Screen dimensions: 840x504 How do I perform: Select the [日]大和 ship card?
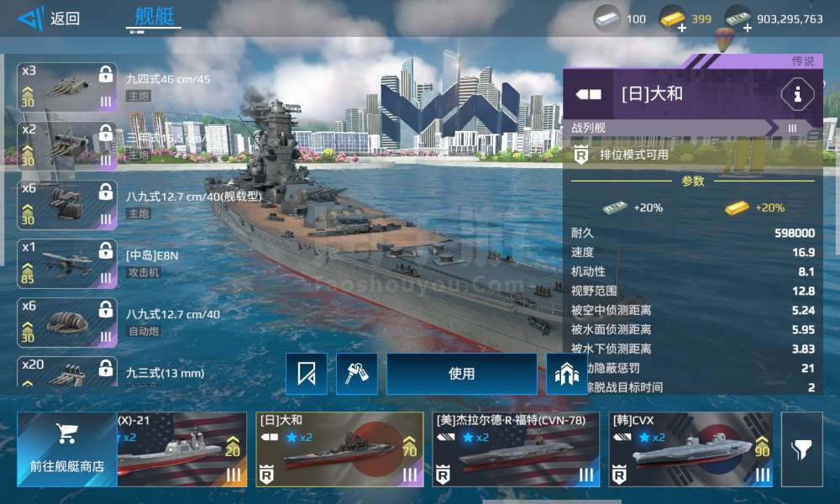point(339,449)
